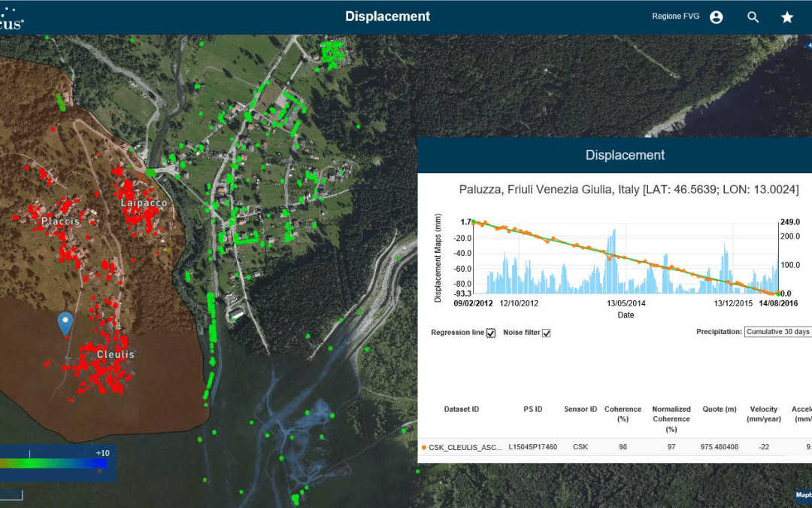Click the Laipacco place label on map
The height and width of the screenshot is (508, 812).
(144, 203)
